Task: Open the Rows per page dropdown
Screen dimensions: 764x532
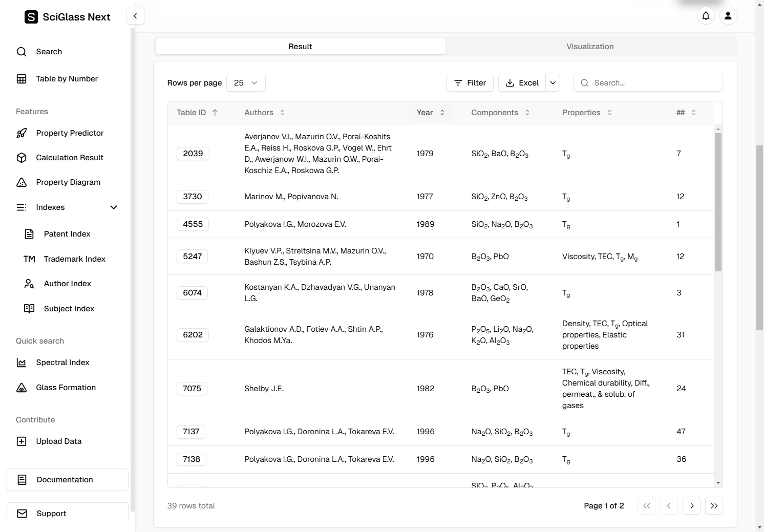Action: 246,83
